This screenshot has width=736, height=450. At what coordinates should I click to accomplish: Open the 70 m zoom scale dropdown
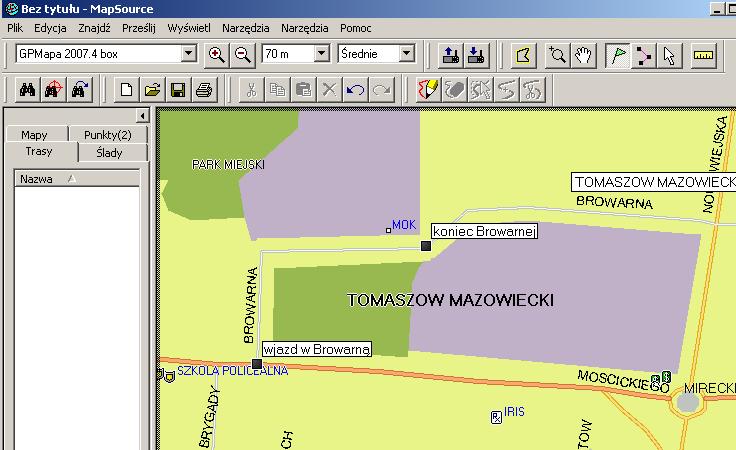pos(321,54)
